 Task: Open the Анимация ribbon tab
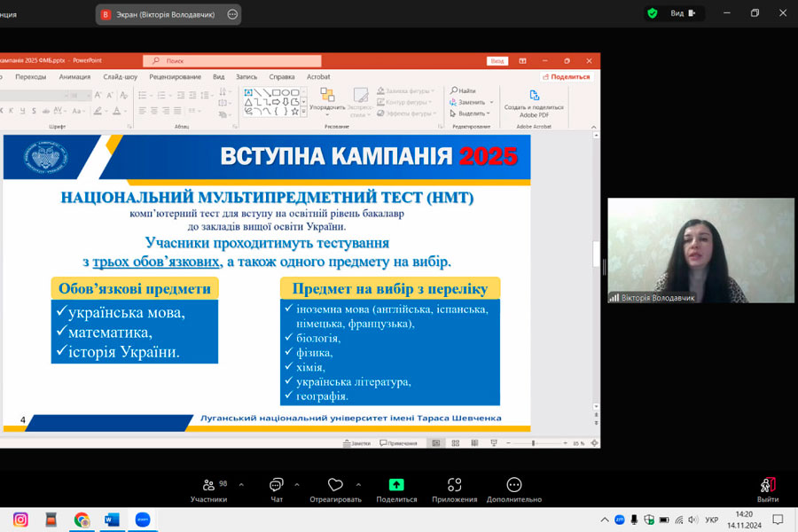[74, 77]
